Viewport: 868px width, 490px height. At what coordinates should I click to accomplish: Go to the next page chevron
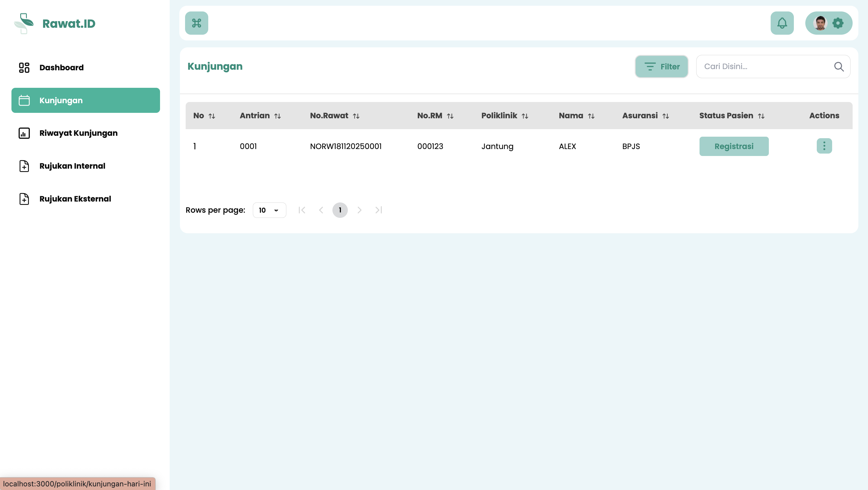click(x=359, y=210)
